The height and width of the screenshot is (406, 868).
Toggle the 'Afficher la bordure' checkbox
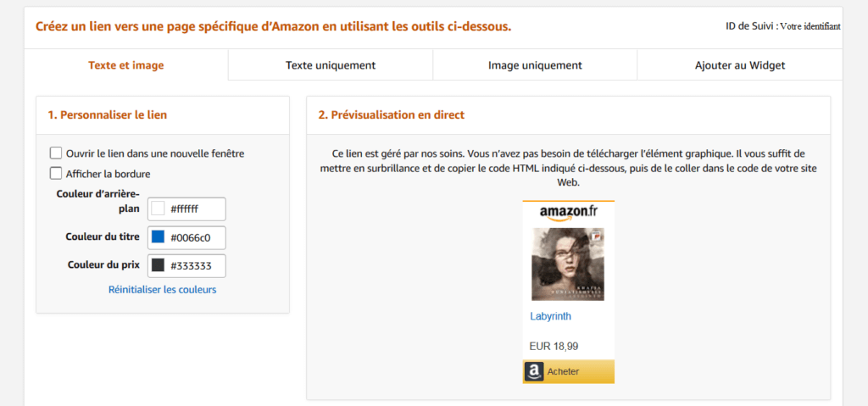56,174
